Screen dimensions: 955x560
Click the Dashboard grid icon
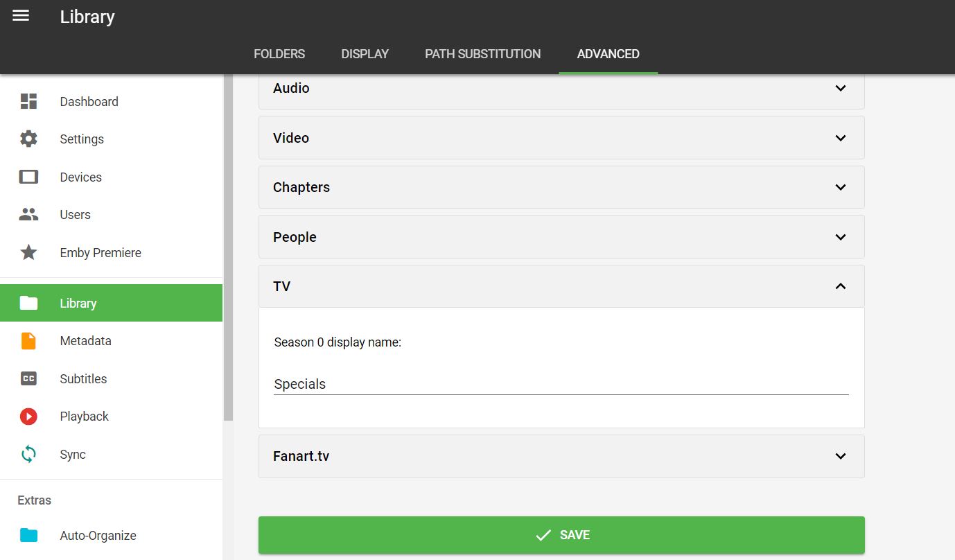pyautogui.click(x=28, y=101)
